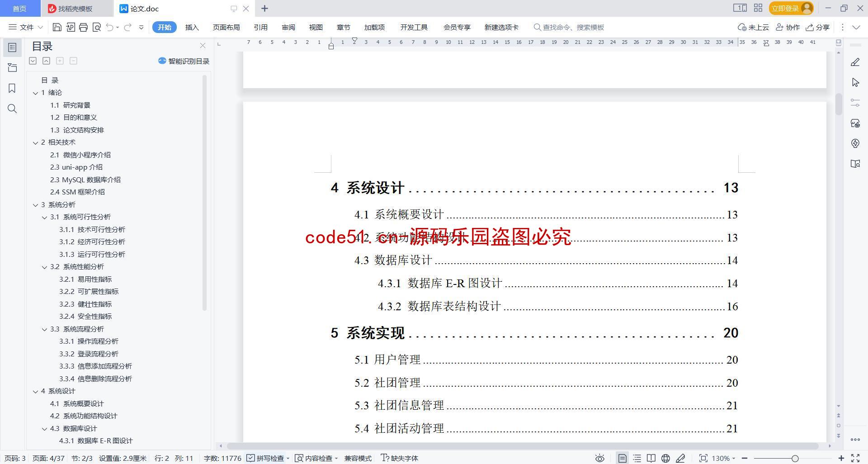Open the property settings icon in right sidebar

[855, 103]
